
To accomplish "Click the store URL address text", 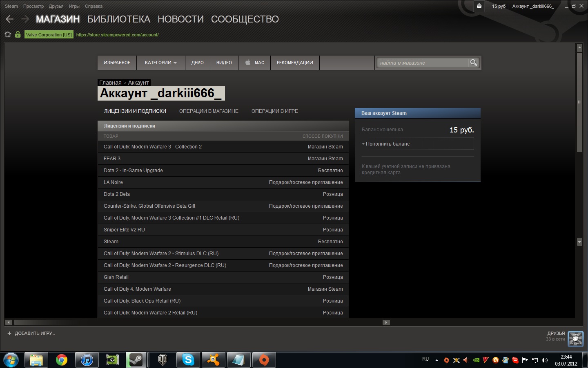I will coord(117,35).
